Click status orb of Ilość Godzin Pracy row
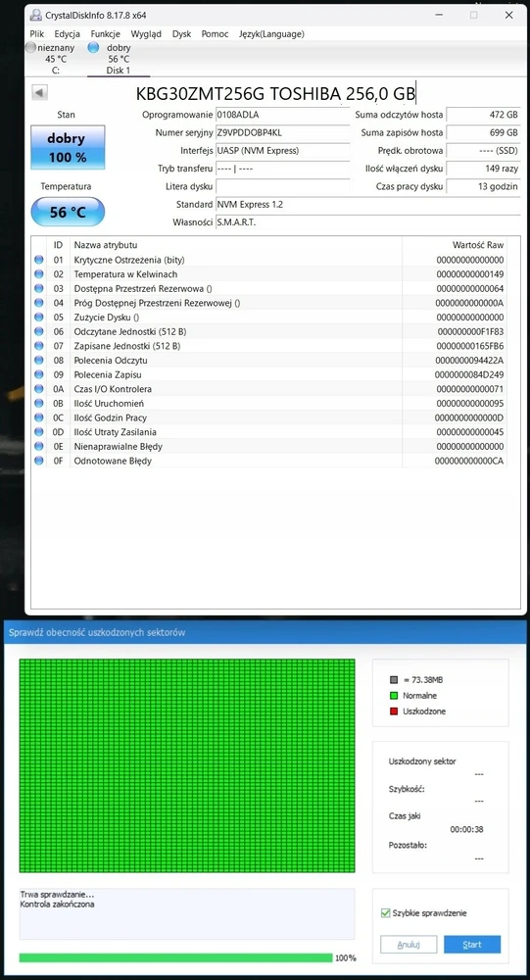The image size is (530, 980). (x=39, y=417)
